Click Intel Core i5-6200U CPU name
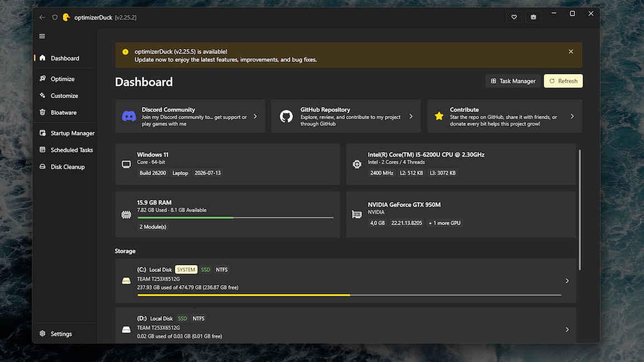 click(x=426, y=155)
